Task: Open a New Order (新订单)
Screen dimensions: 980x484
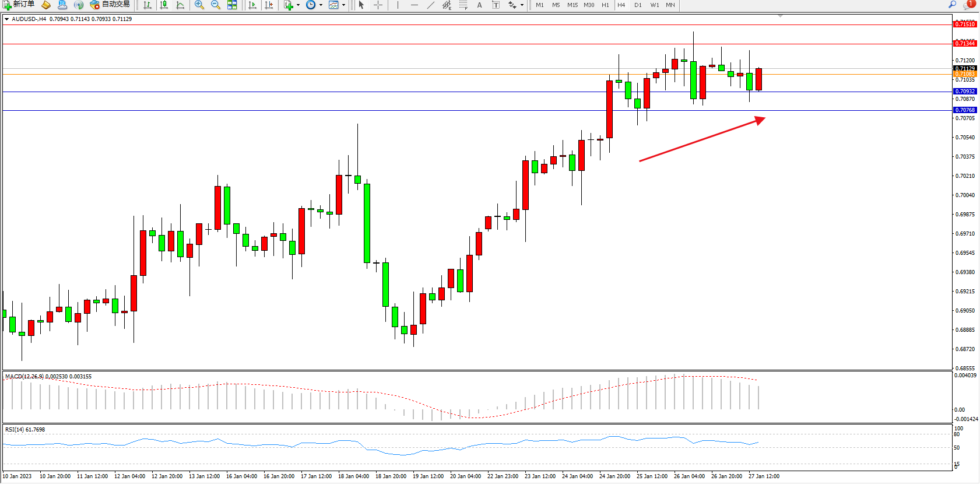Action: click(x=19, y=5)
